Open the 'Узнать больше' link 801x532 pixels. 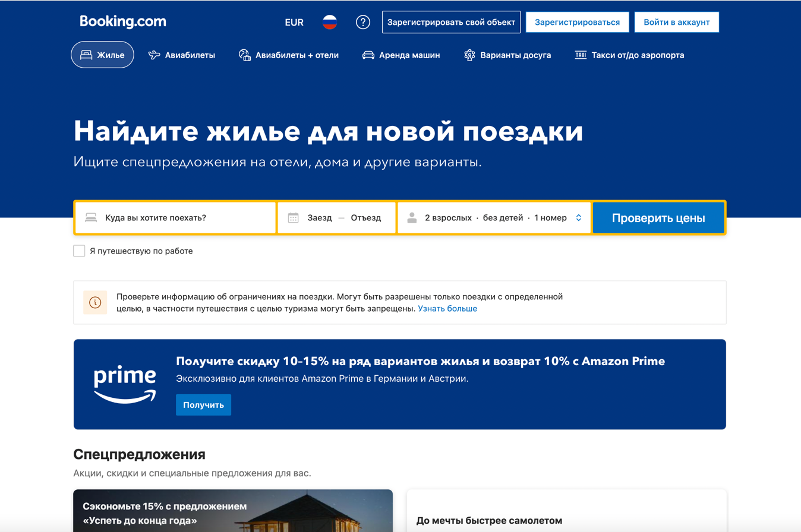click(447, 309)
